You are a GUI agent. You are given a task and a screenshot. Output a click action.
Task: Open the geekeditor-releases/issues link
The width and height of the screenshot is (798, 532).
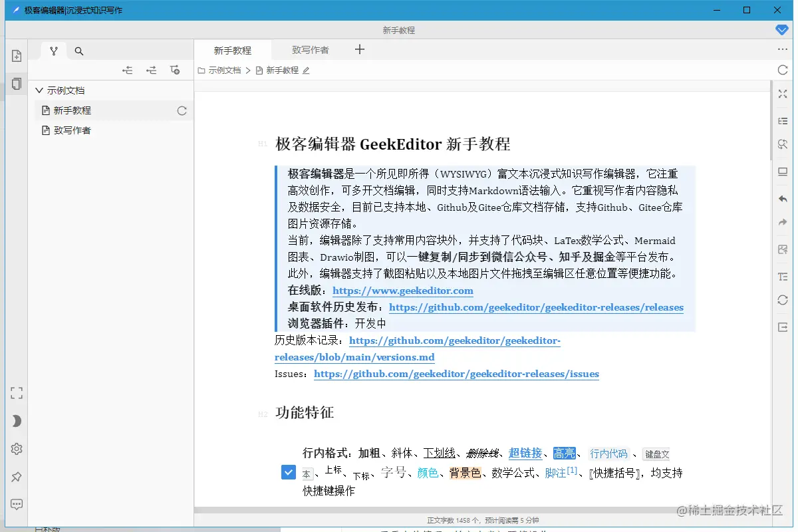(456, 374)
